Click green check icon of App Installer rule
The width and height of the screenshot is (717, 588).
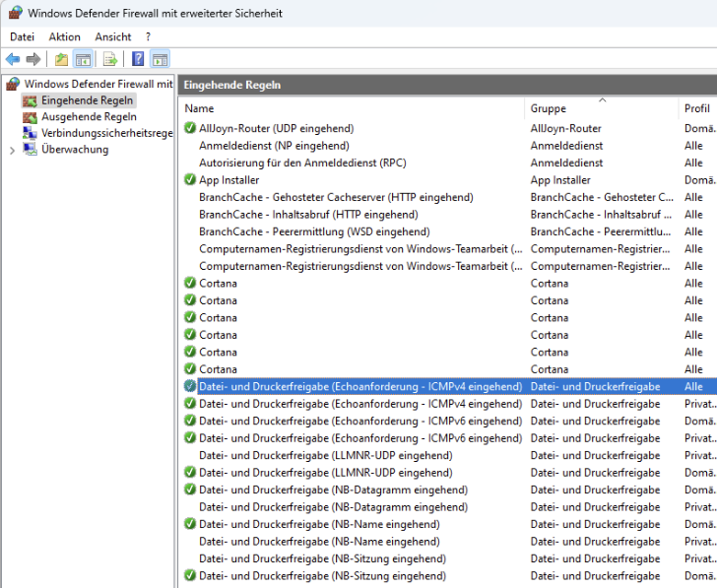(x=190, y=179)
